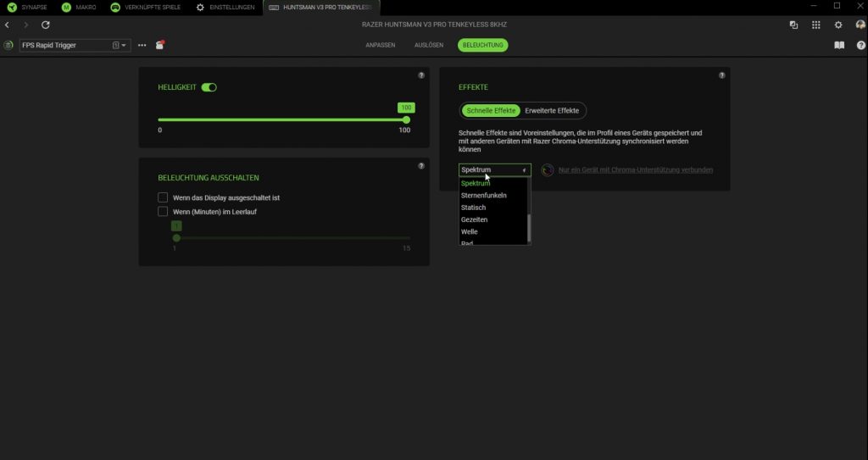This screenshot has height=460, width=868.
Task: Select the Beleuchtung section
Action: coord(482,45)
